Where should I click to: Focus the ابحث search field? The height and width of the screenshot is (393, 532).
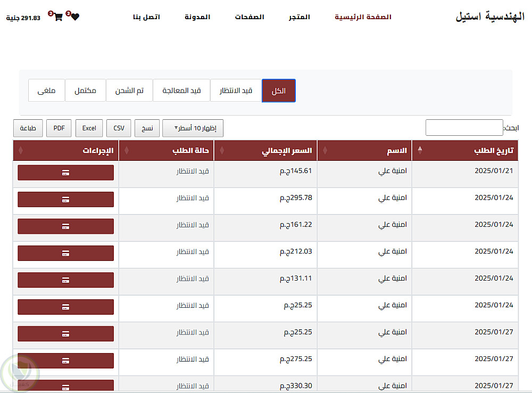[464, 127]
